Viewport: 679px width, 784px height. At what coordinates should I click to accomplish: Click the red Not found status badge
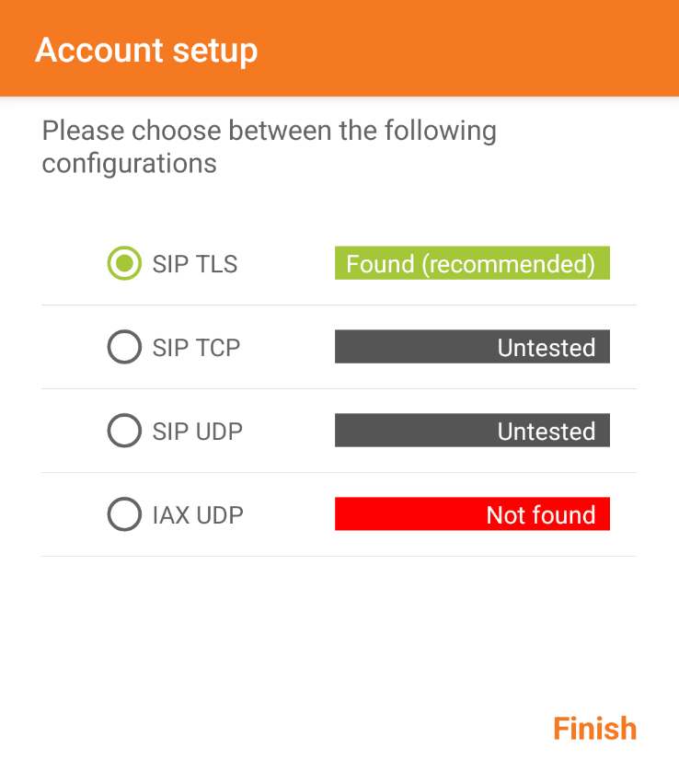[x=472, y=513]
